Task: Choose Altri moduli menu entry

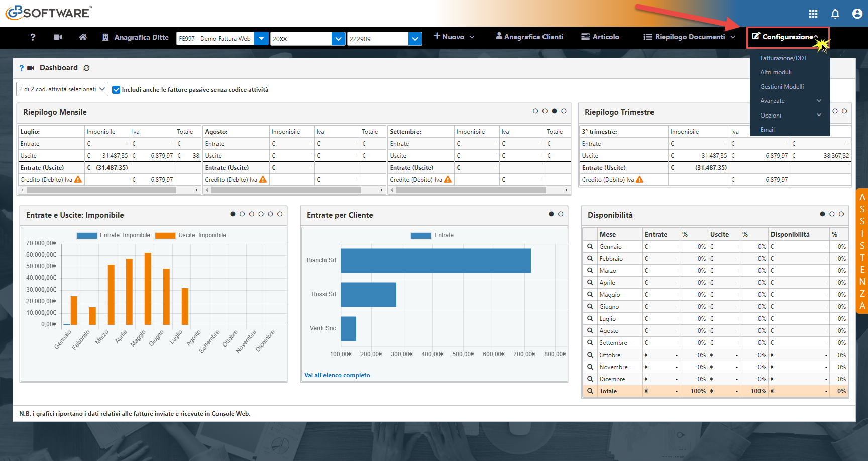Action: click(776, 72)
